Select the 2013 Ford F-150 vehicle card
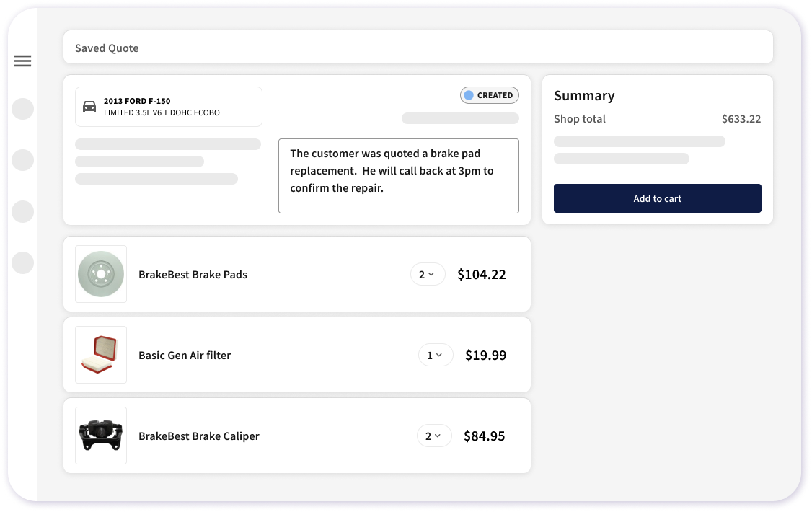 168,107
